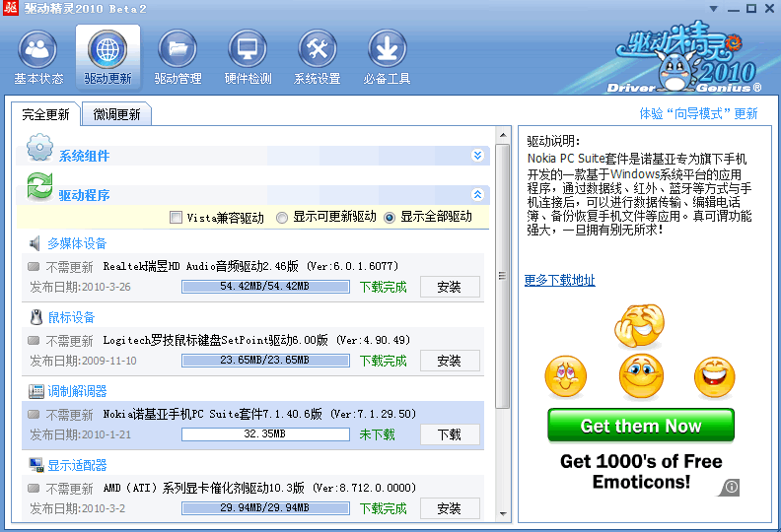This screenshot has width=781, height=532.
Task: Click the driver list scrollbar thumb
Action: point(503,276)
